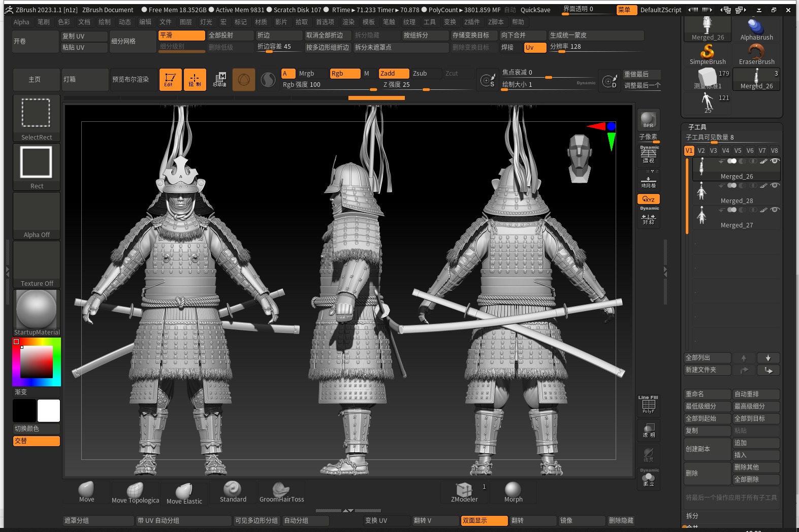This screenshot has height=532, width=799.
Task: Start a BPR render
Action: click(x=649, y=120)
